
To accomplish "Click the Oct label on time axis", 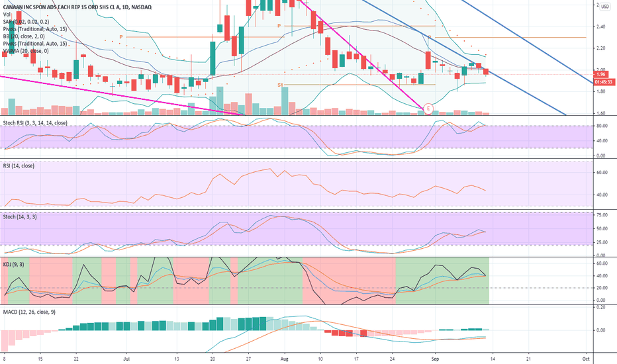I will (x=585, y=359).
